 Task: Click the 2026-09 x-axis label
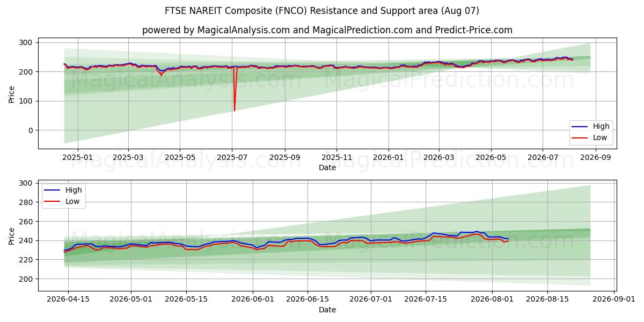pyautogui.click(x=595, y=158)
